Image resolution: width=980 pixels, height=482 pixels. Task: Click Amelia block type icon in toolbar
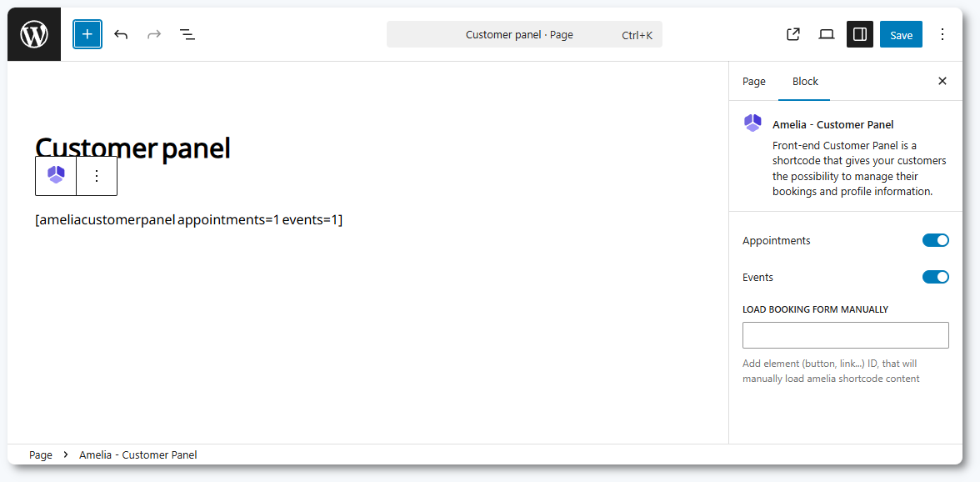point(56,176)
